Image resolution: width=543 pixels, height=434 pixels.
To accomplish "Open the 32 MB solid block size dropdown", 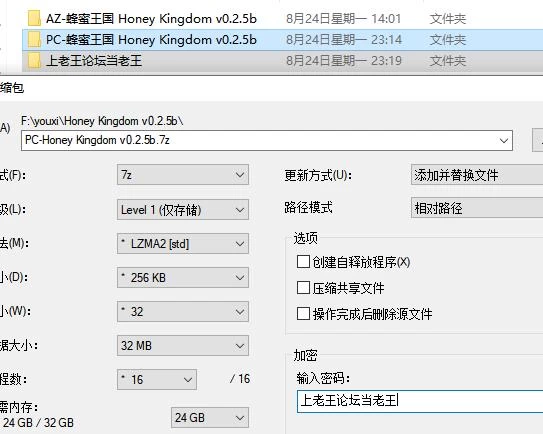I will (x=183, y=345).
